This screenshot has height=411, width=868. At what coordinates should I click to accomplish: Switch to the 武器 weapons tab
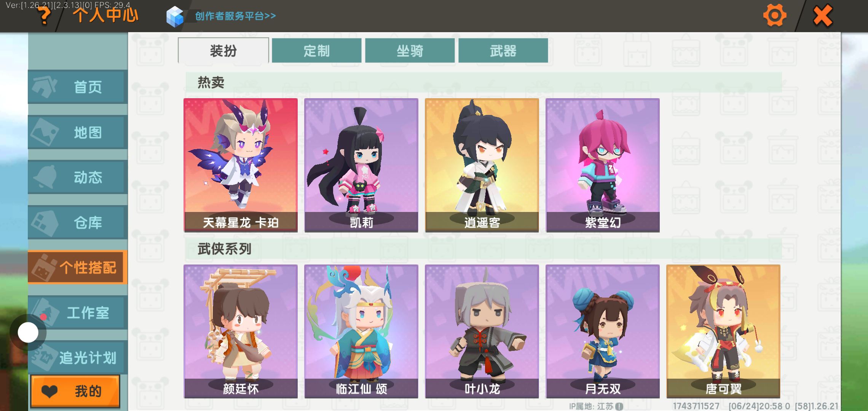pos(503,50)
